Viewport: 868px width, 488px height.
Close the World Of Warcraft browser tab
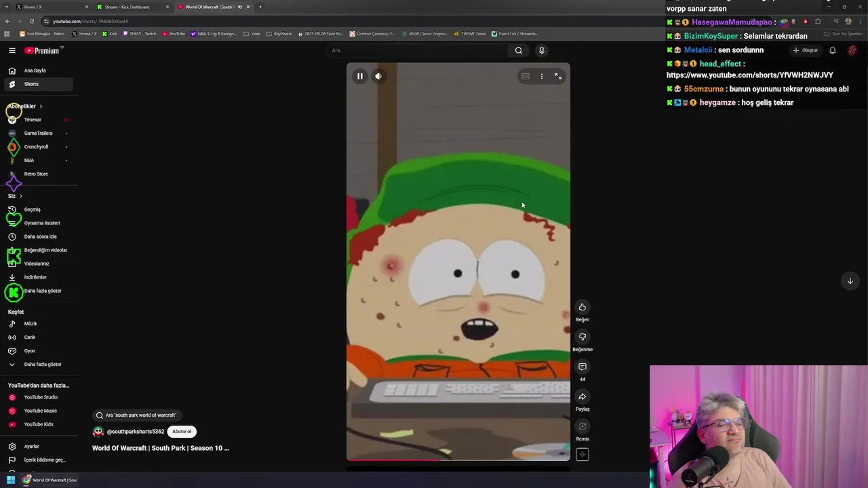pos(248,7)
